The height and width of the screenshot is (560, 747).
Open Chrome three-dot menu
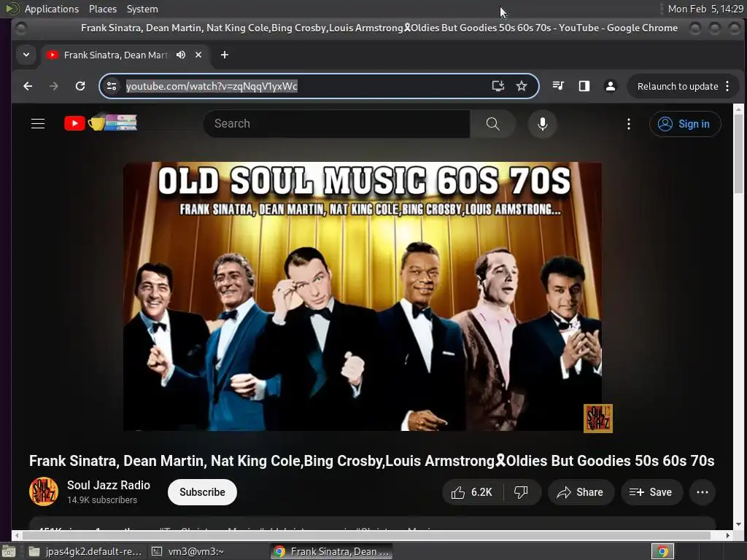click(x=727, y=86)
